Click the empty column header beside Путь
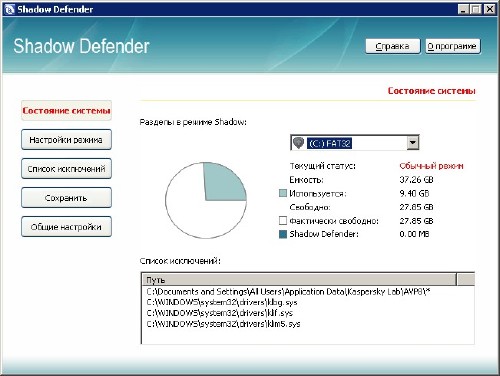This screenshot has width=500, height=376. coord(465,280)
